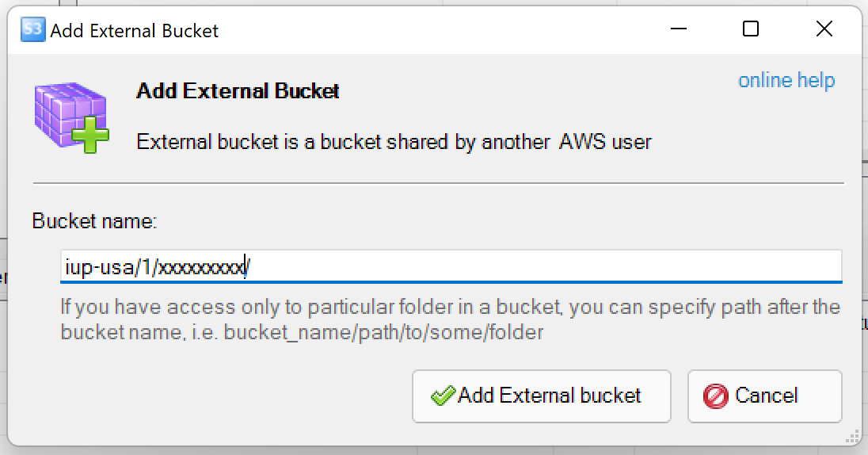The width and height of the screenshot is (868, 455).
Task: Click the purple bucket icon with green plus
Action: 70,117
